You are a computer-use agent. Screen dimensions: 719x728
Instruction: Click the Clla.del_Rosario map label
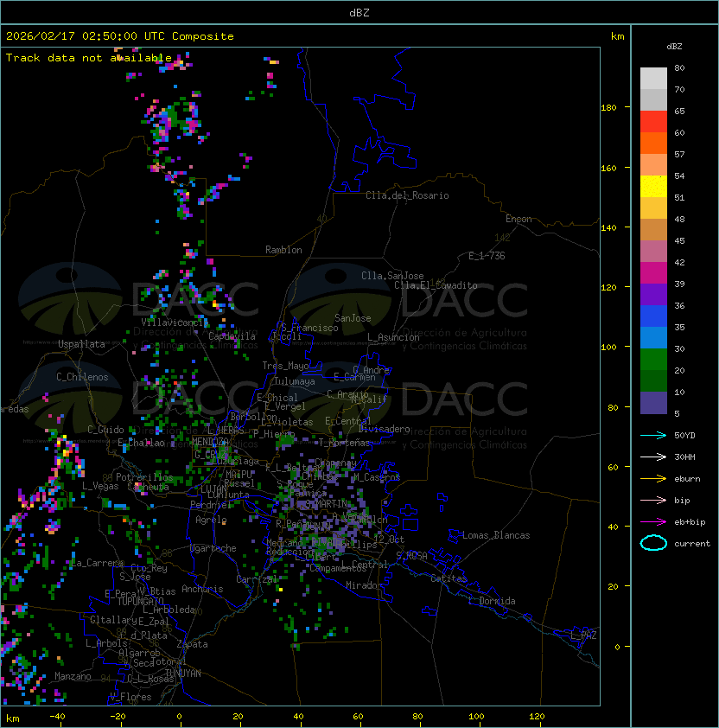pyautogui.click(x=407, y=195)
